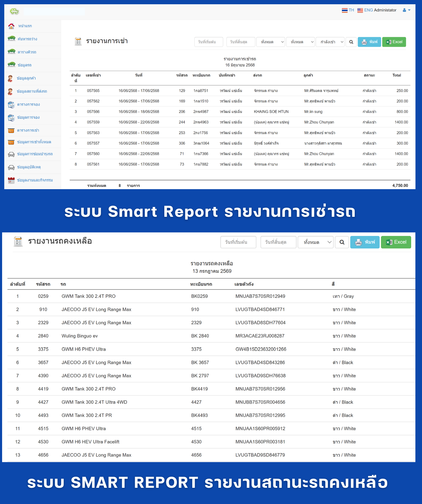The width and height of the screenshot is (422, 504).
Task: Click the ตารางการจอง sidebar icon
Action: pyautogui.click(x=11, y=104)
